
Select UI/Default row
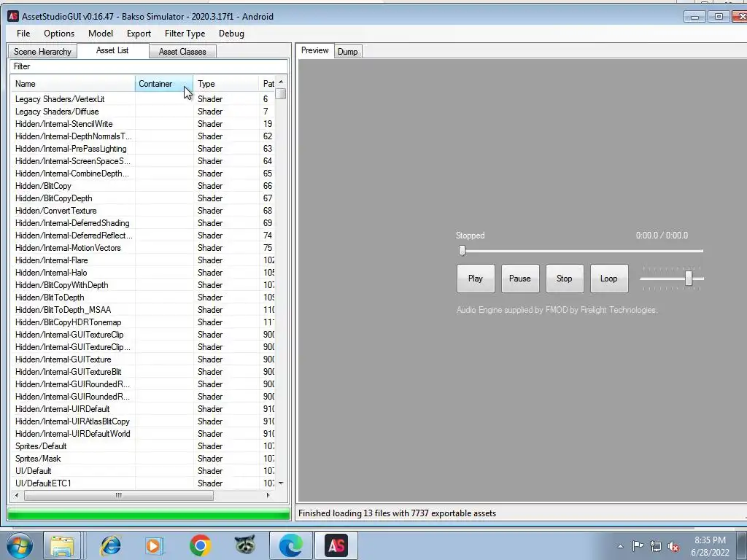[x=142, y=470]
